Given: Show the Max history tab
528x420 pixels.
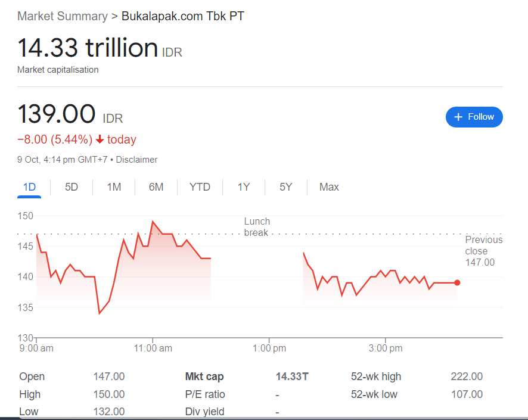Looking at the screenshot, I should (x=329, y=187).
